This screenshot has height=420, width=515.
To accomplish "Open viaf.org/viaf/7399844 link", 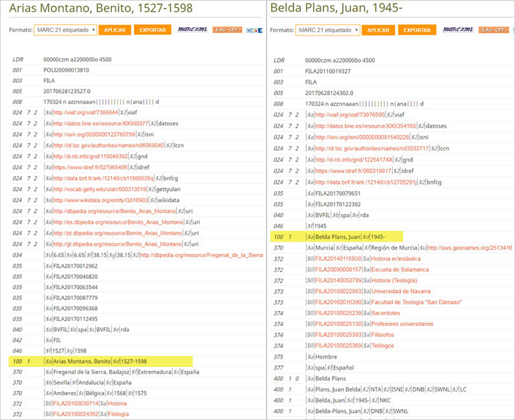I will [85, 113].
